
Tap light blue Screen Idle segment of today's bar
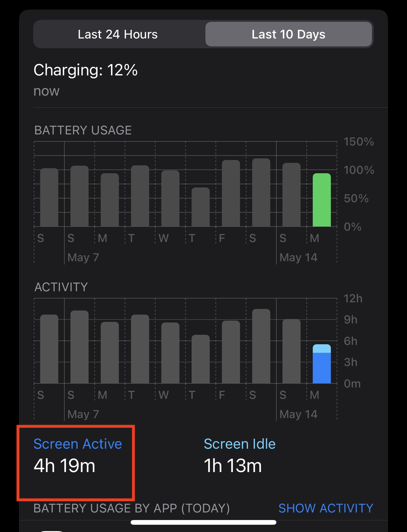321,349
